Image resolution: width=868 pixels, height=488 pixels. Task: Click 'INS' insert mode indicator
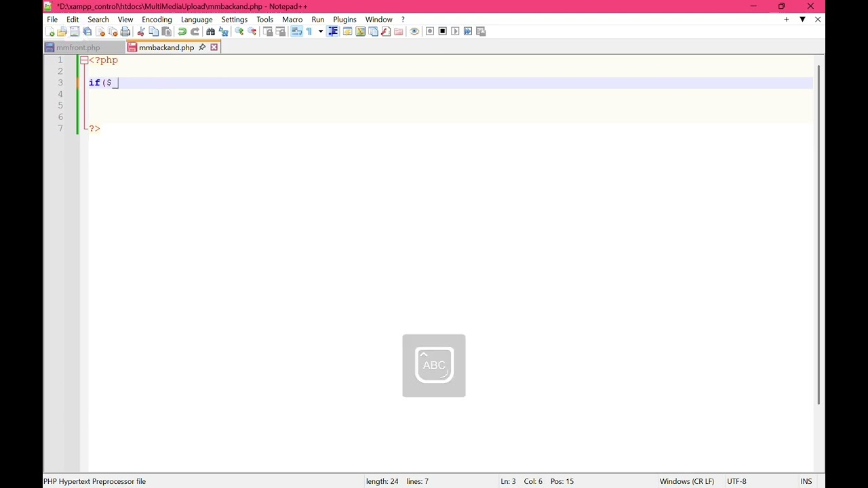[806, 481]
